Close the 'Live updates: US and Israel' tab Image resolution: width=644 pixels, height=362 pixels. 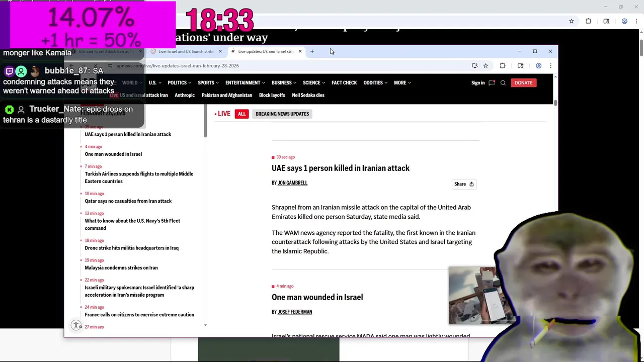pyautogui.click(x=300, y=51)
